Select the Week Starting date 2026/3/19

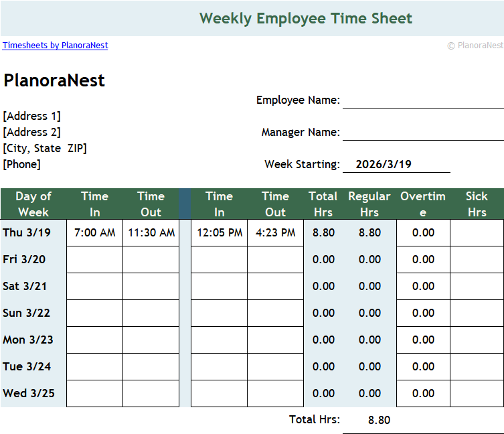tap(384, 164)
